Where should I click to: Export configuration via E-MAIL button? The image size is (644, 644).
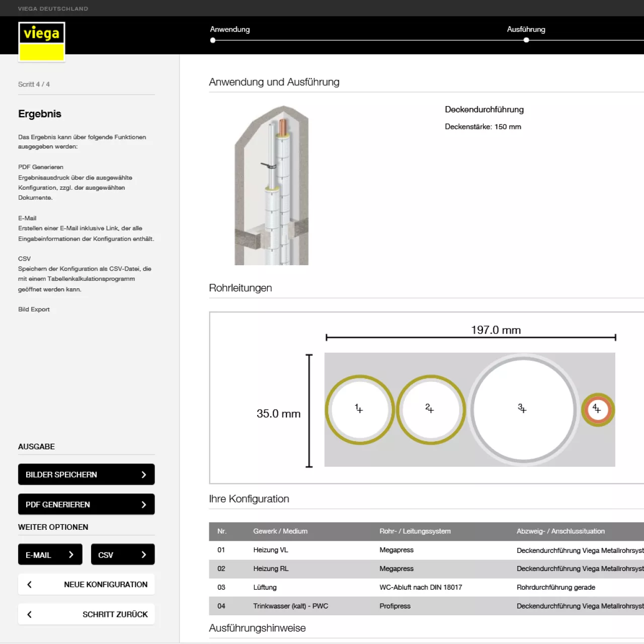(x=50, y=554)
